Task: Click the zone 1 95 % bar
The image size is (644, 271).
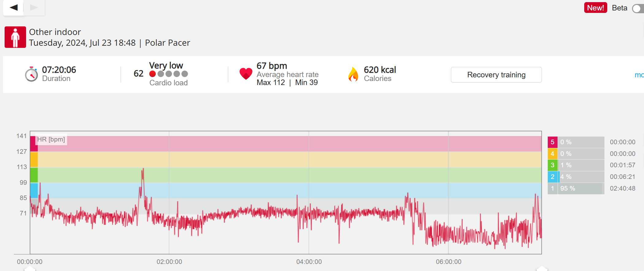Action: 581,188
